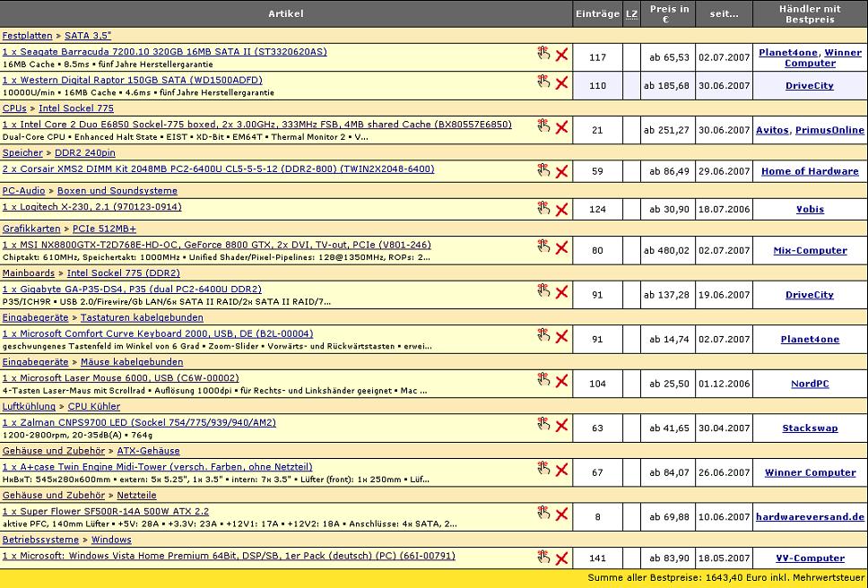The image size is (868, 588).
Task: Remove Super Flower SF500R power supply
Action: point(561,514)
